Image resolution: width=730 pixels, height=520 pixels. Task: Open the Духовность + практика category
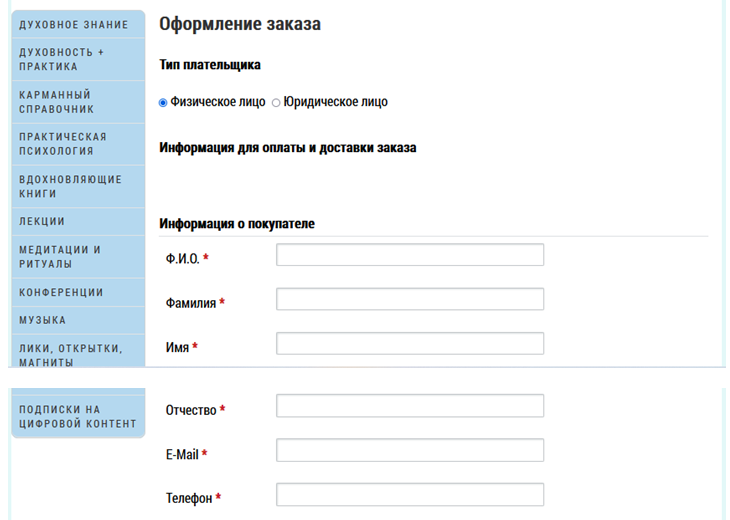62,59
